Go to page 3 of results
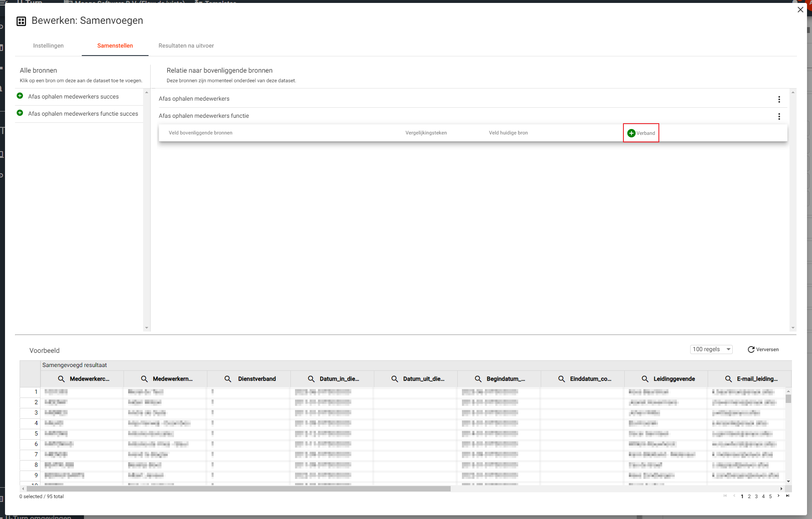 756,496
